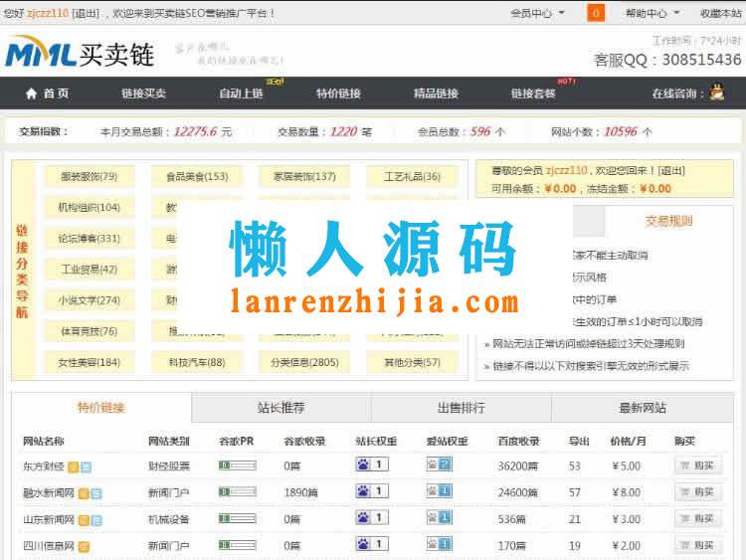The width and height of the screenshot is (746, 560).
Task: Click Baidu paw weight icon for 山东新闻网
Action: pos(372,517)
